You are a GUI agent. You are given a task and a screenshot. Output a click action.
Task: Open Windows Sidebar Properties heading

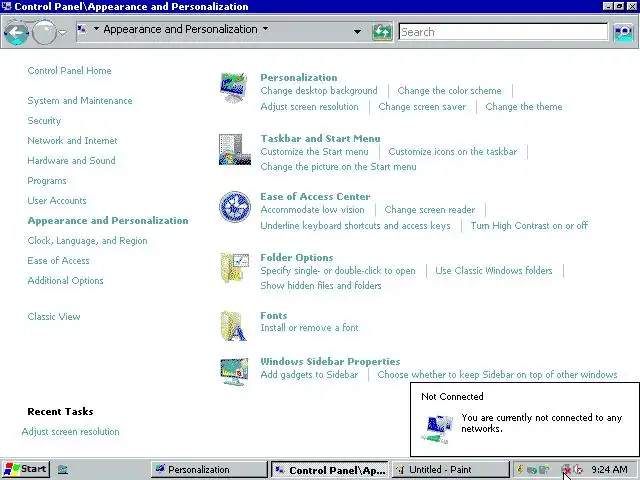click(x=330, y=362)
